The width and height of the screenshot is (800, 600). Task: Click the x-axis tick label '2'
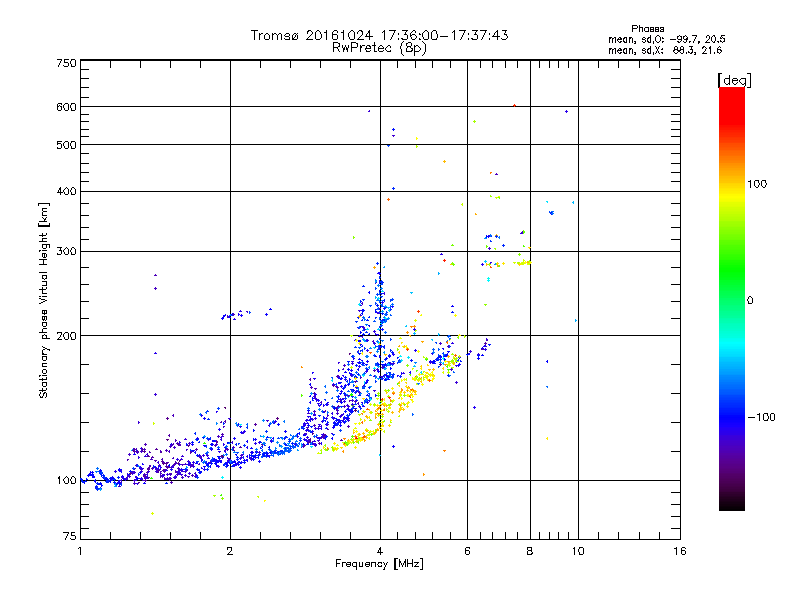tap(230, 551)
